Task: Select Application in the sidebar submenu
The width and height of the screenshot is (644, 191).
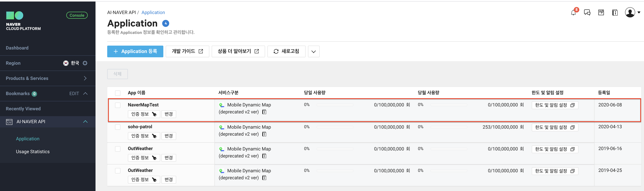Action: [28, 139]
